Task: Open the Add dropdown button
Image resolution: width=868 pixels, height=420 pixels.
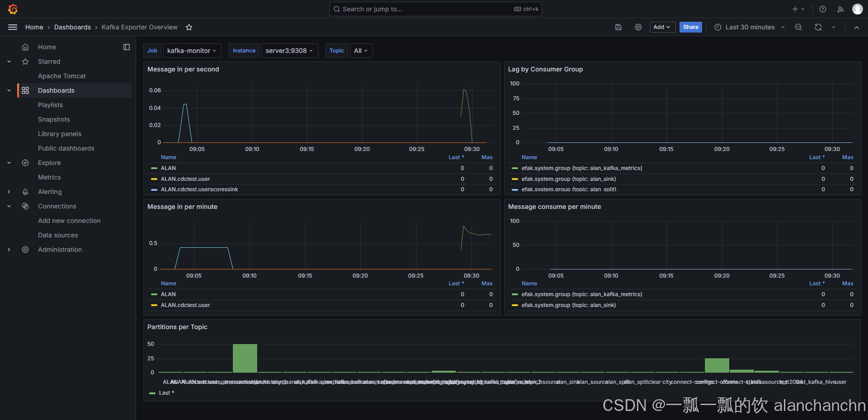Action: [662, 27]
